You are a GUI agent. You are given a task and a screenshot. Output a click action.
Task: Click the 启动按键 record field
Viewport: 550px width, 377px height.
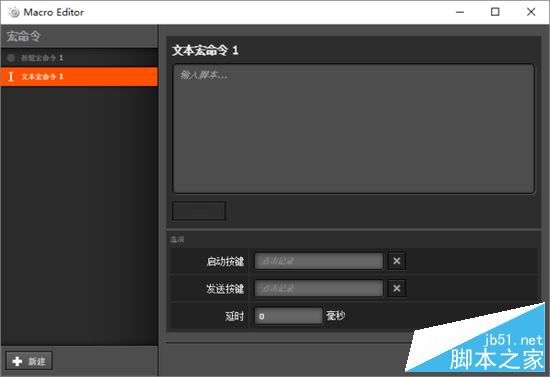click(x=319, y=261)
